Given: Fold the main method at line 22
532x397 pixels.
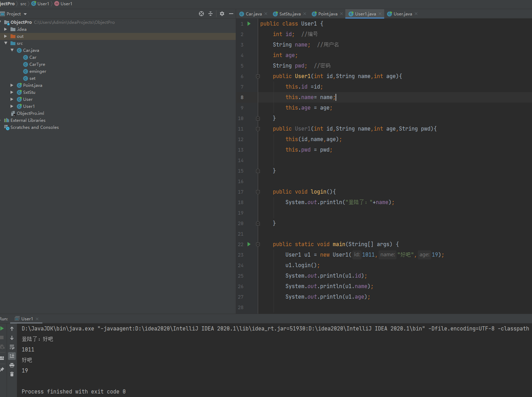Looking at the screenshot, I should pos(258,244).
